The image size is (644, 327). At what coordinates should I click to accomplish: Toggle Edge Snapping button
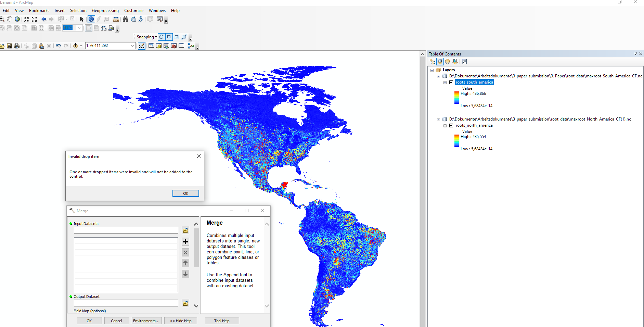184,37
